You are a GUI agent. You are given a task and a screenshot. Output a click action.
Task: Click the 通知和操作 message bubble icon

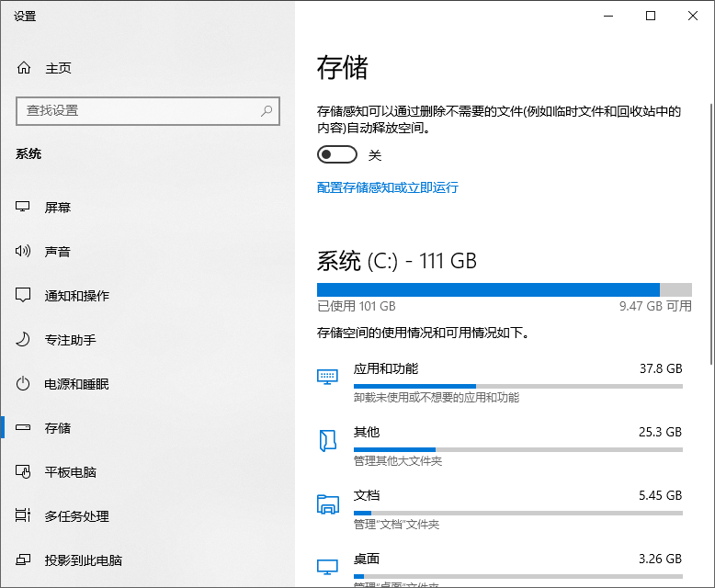[23, 295]
